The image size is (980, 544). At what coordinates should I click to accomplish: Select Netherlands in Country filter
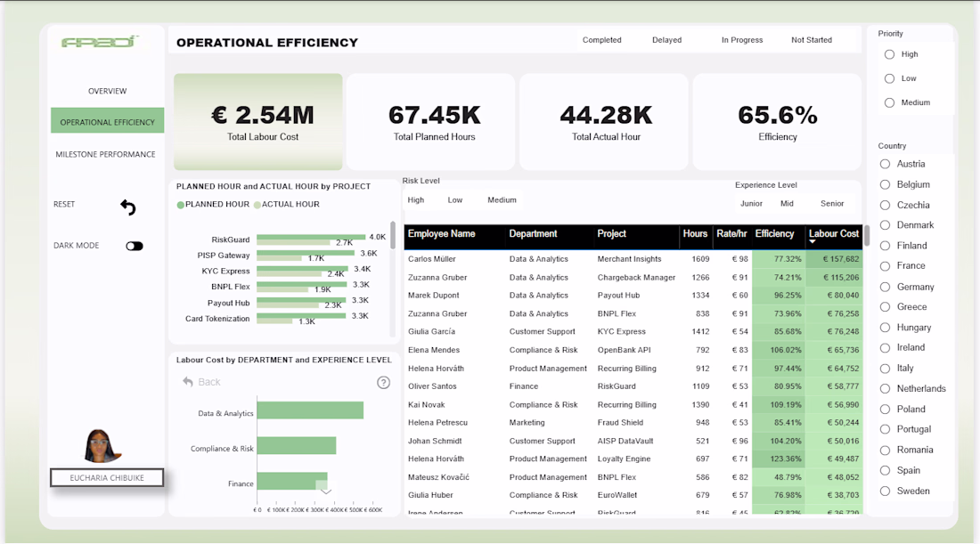[885, 388]
